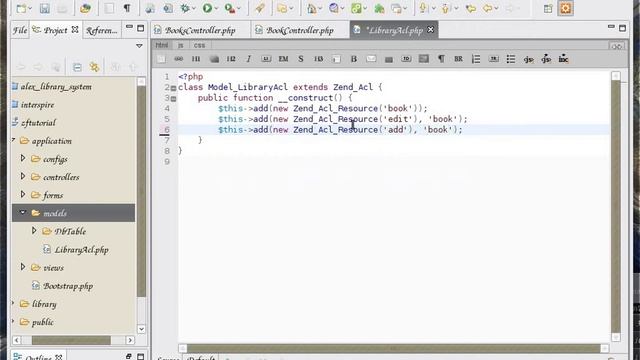Click the yellow open folder toolbar icon
The image size is (640, 360).
pos(282,8)
